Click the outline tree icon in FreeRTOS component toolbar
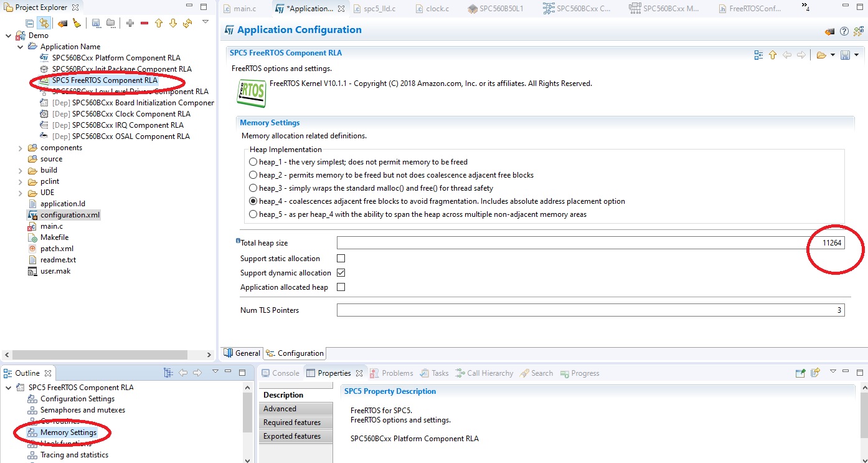Screen dimensions: 868x463 (x=758, y=55)
